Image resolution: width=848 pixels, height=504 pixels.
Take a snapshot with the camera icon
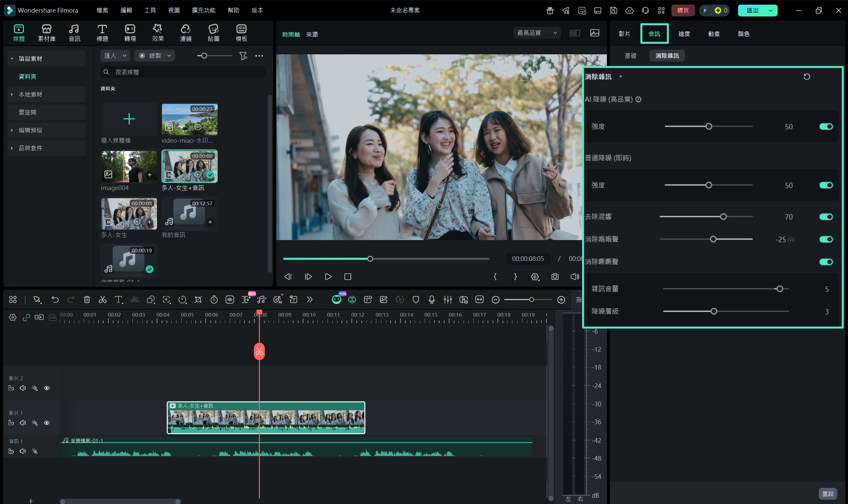coord(555,277)
